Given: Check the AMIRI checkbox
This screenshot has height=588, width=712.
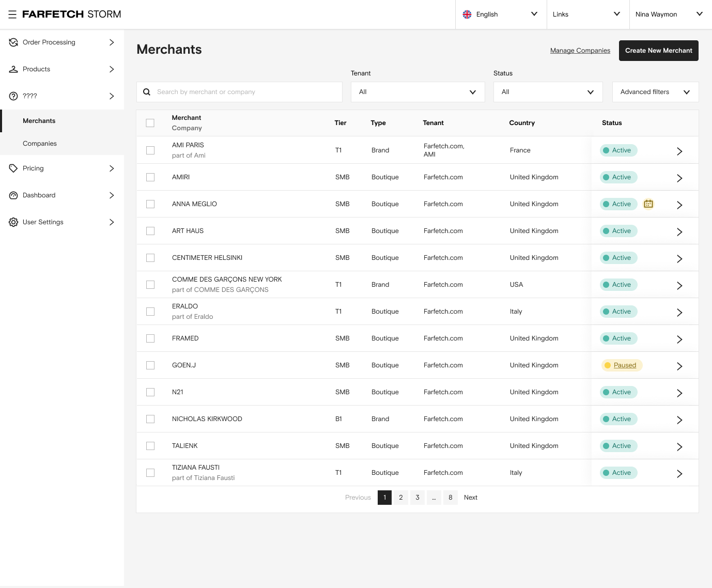Looking at the screenshot, I should pos(150,177).
